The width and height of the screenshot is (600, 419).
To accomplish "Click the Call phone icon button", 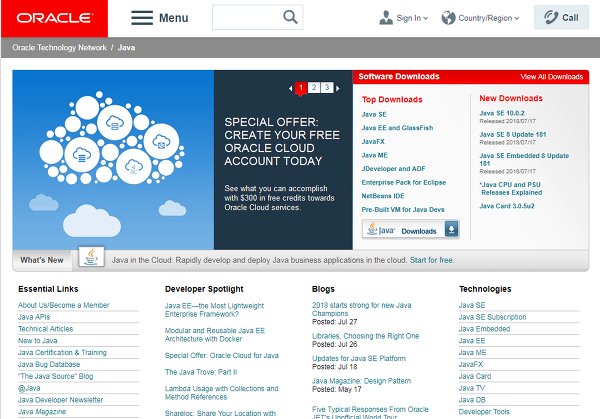I will point(561,17).
